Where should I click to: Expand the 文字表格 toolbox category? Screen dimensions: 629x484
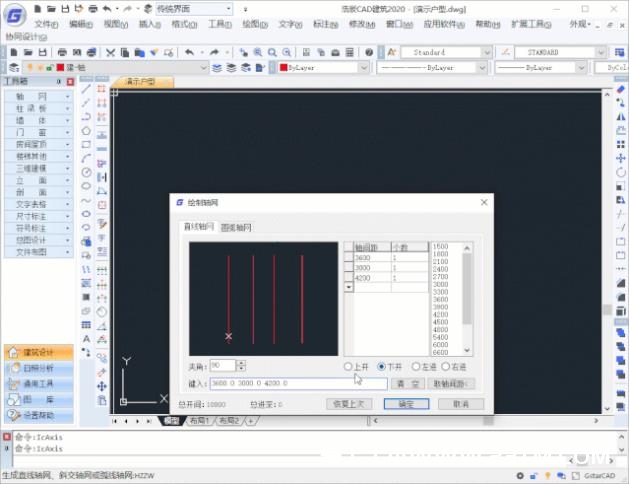pyautogui.click(x=39, y=204)
